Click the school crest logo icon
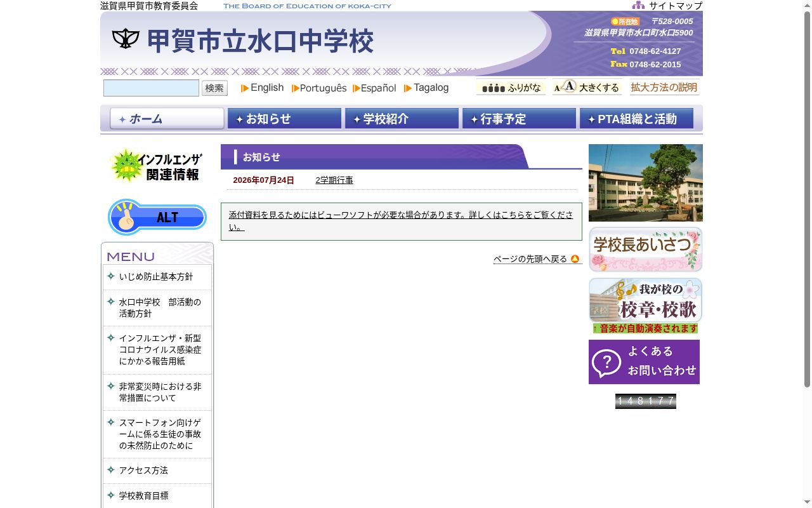The height and width of the screenshot is (508, 812). [126, 39]
